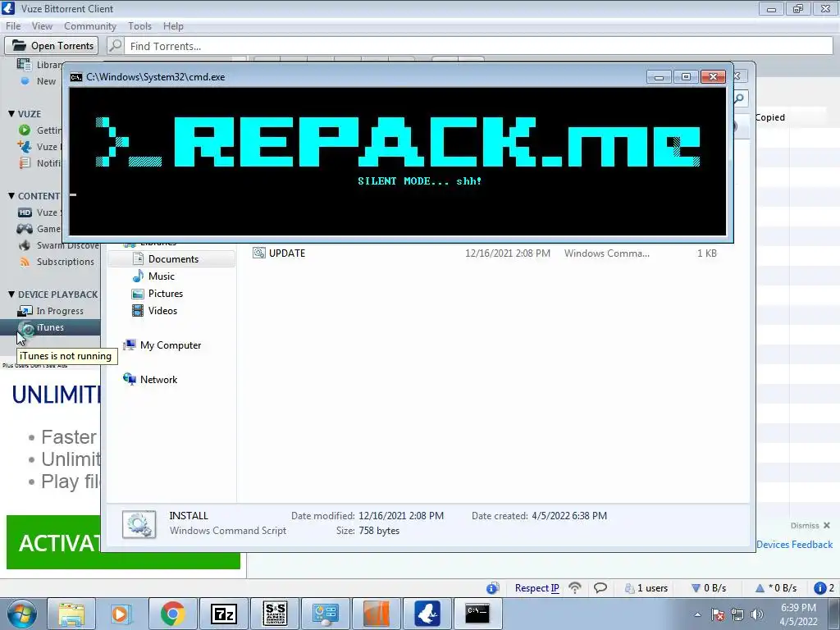Click the HD icon in Content section

[x=25, y=212]
